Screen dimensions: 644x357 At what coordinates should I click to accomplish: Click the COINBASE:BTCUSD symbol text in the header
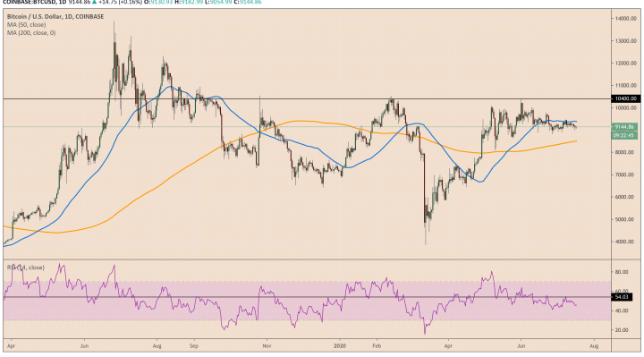(x=29, y=2)
